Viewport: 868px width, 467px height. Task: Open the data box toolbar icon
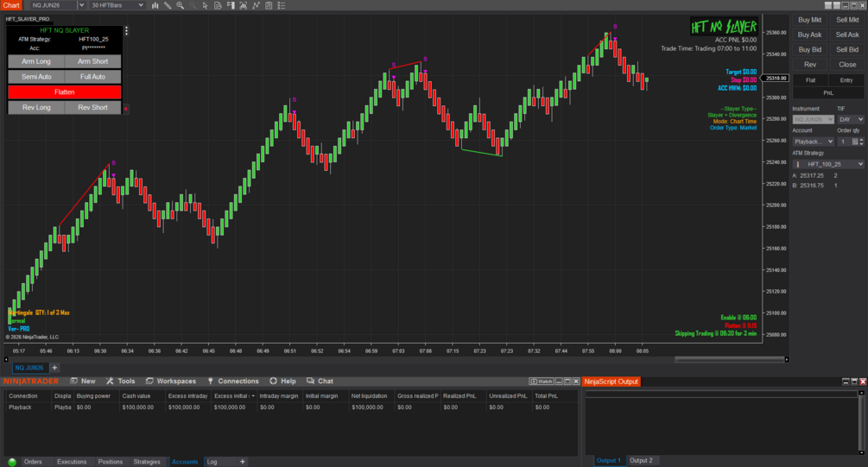218,5
